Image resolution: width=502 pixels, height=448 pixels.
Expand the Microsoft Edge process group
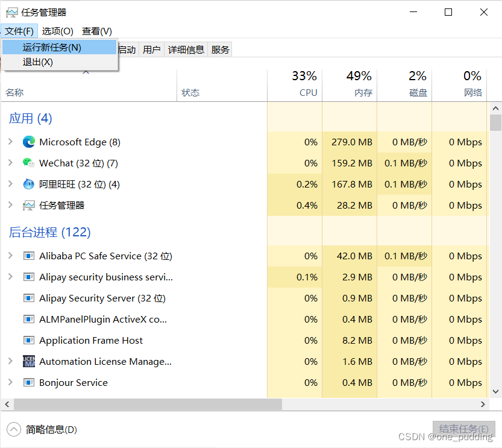point(10,142)
